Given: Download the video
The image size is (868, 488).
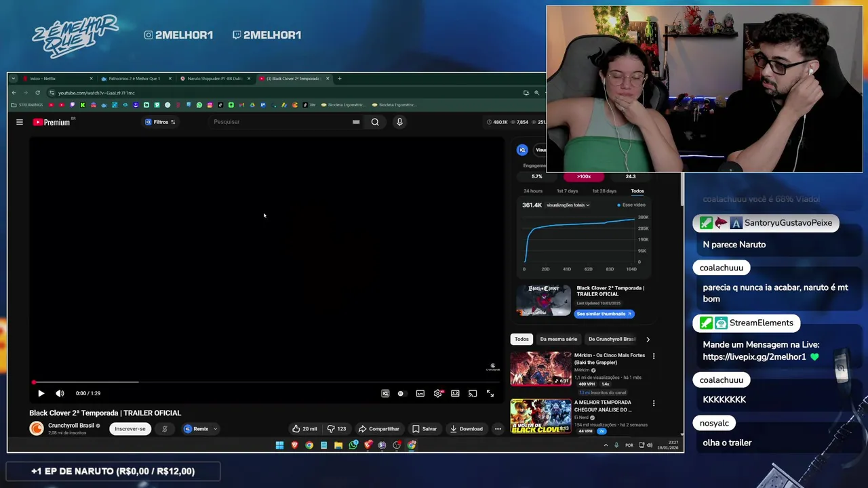Looking at the screenshot, I should click(466, 428).
